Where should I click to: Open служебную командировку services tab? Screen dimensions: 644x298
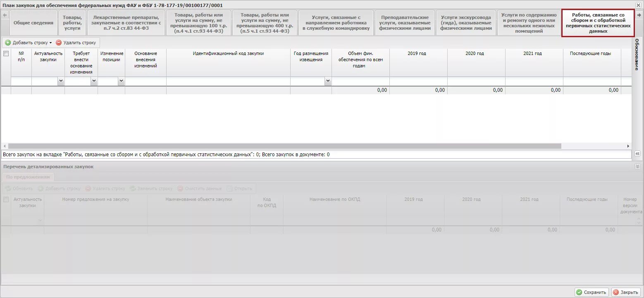(x=336, y=23)
